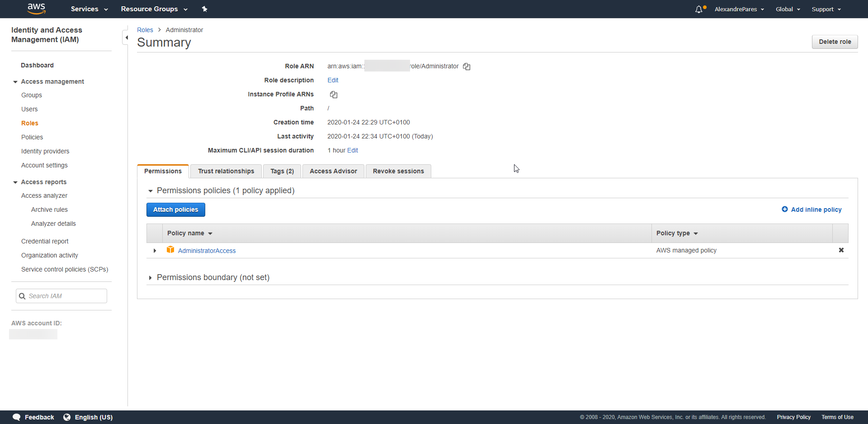Viewport: 868px width, 424px height.
Task: Click the search magnifier icon in IAM sidebar
Action: pyautogui.click(x=22, y=296)
